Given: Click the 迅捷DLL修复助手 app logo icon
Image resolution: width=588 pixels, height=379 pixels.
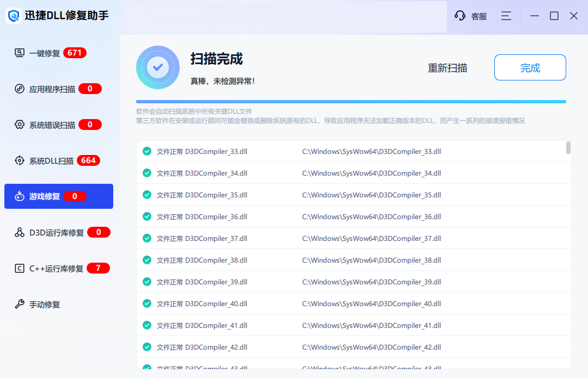Looking at the screenshot, I should coord(14,15).
